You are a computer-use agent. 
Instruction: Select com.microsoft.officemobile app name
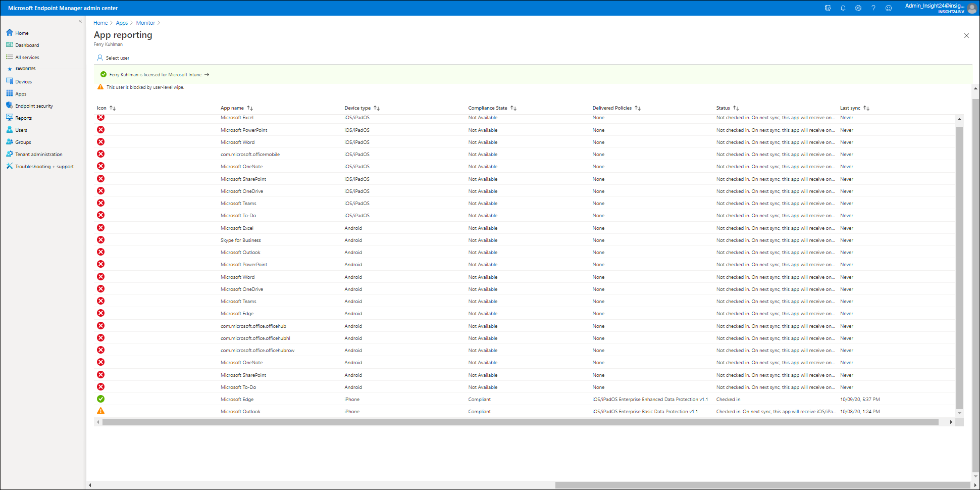pos(250,155)
